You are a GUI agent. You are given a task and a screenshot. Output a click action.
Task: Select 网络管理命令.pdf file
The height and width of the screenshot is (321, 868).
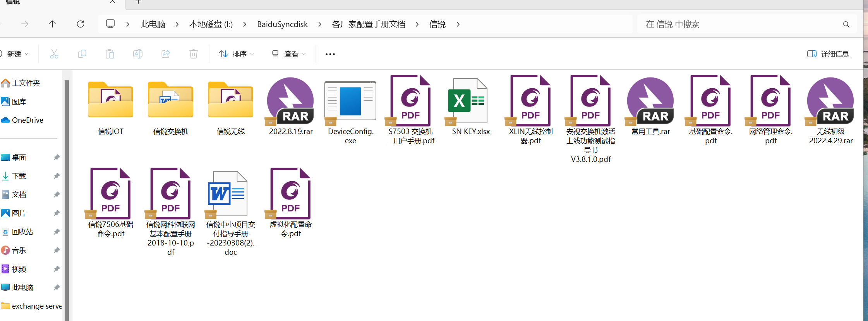click(x=771, y=110)
